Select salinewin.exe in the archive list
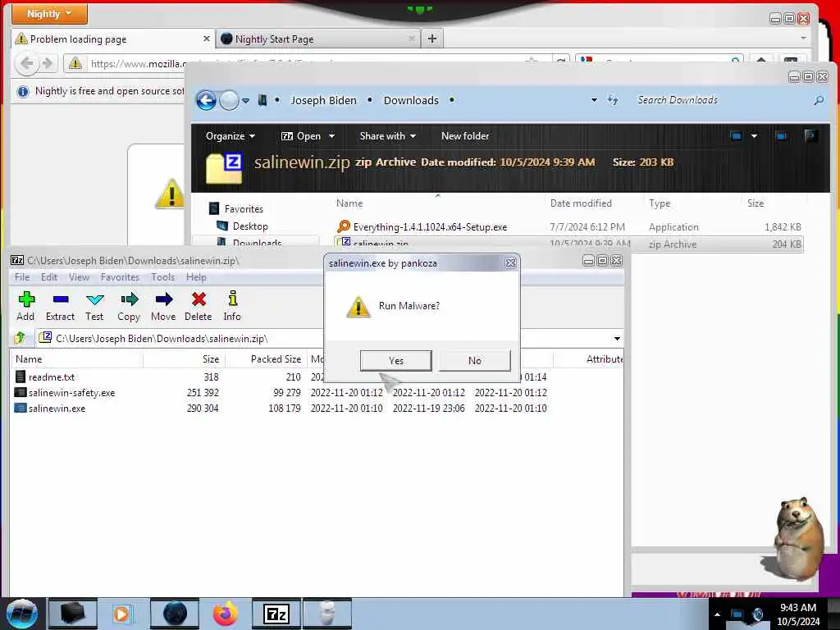This screenshot has height=630, width=840. 57,409
